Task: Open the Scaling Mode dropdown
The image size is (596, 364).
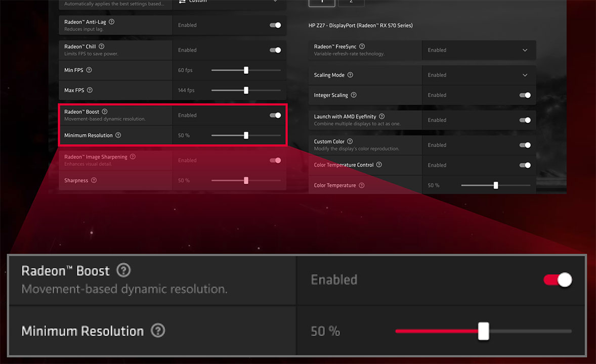Action: (525, 75)
